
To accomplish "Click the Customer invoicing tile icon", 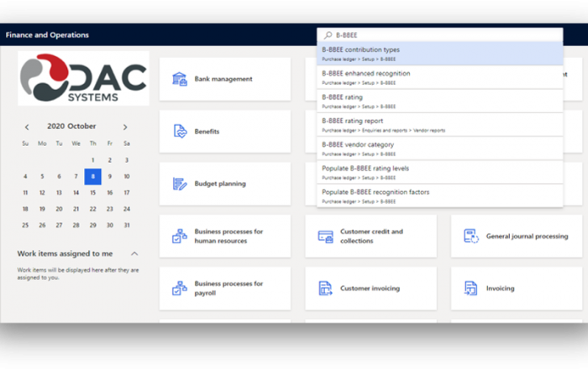I will (x=325, y=289).
